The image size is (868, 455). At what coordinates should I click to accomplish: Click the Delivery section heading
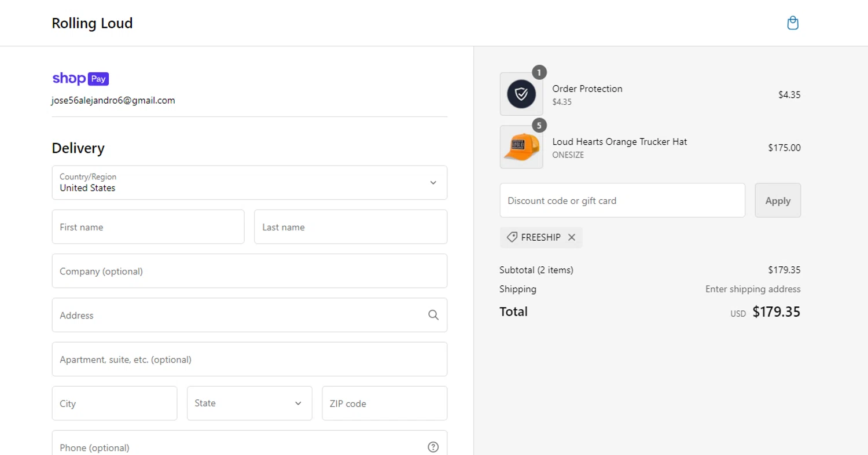point(78,148)
